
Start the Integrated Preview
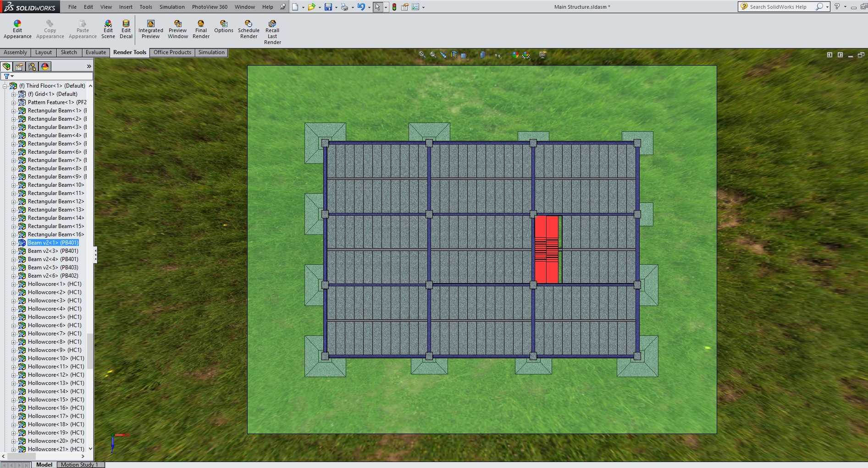(x=150, y=29)
